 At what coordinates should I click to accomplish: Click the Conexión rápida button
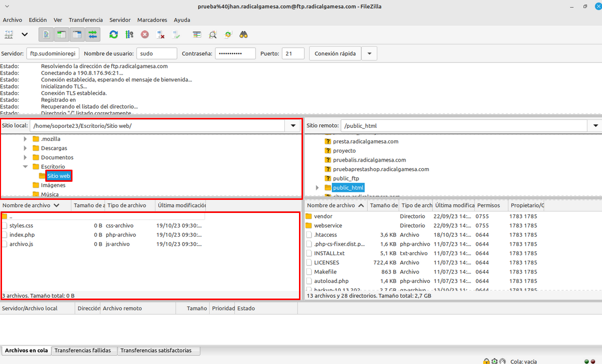coord(335,53)
